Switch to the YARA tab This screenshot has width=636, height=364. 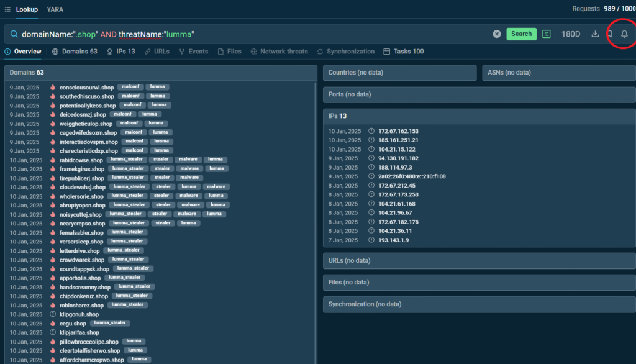point(55,9)
